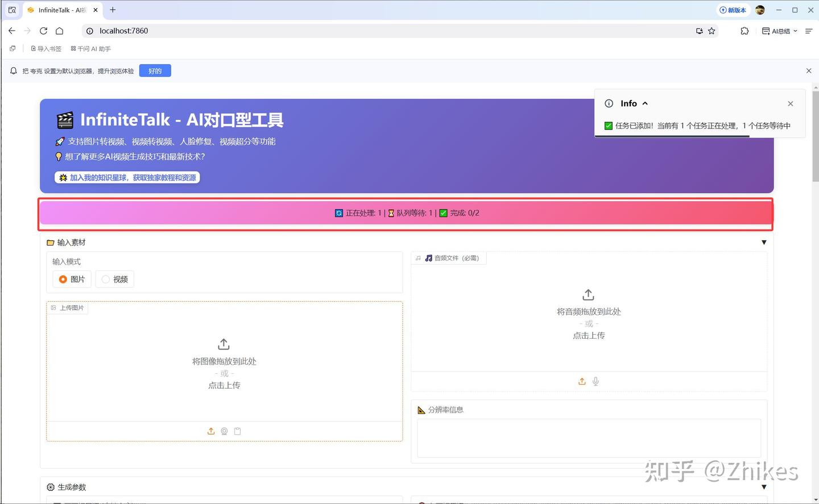
Task: Upload an image file via the icon below the image box
Action: click(211, 431)
